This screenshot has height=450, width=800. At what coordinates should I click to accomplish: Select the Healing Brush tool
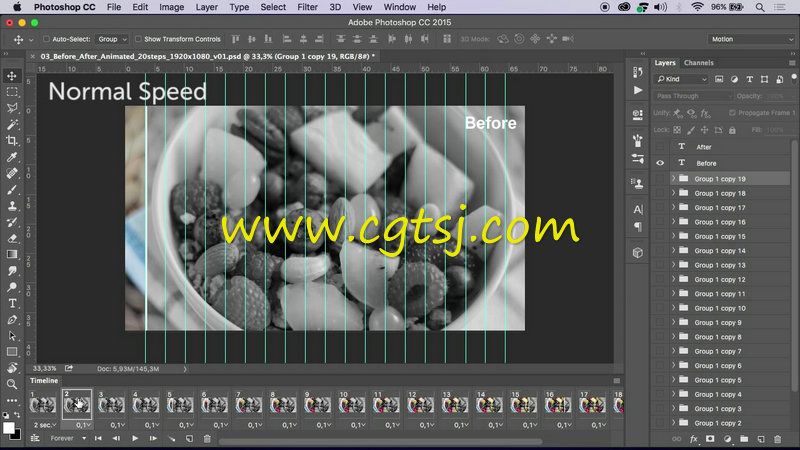click(x=12, y=173)
